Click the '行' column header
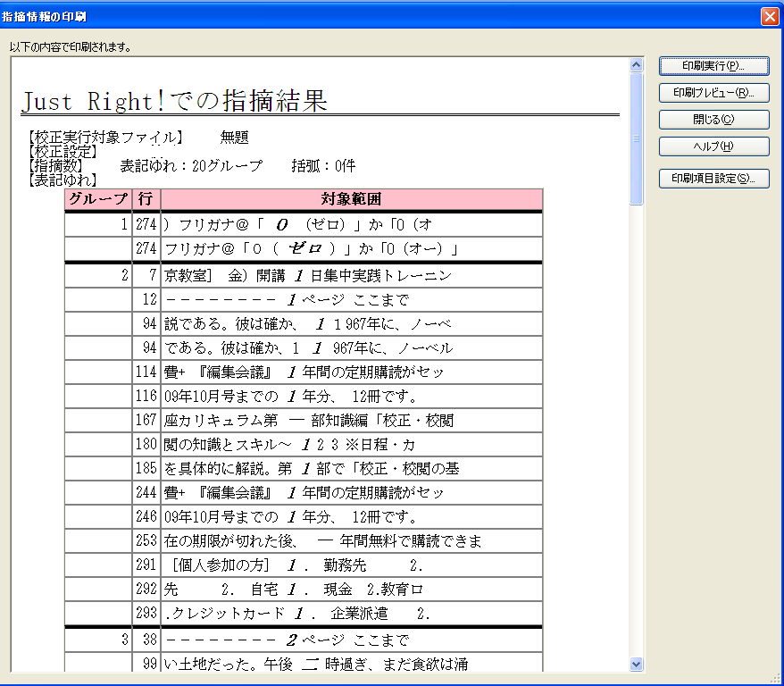 146,199
